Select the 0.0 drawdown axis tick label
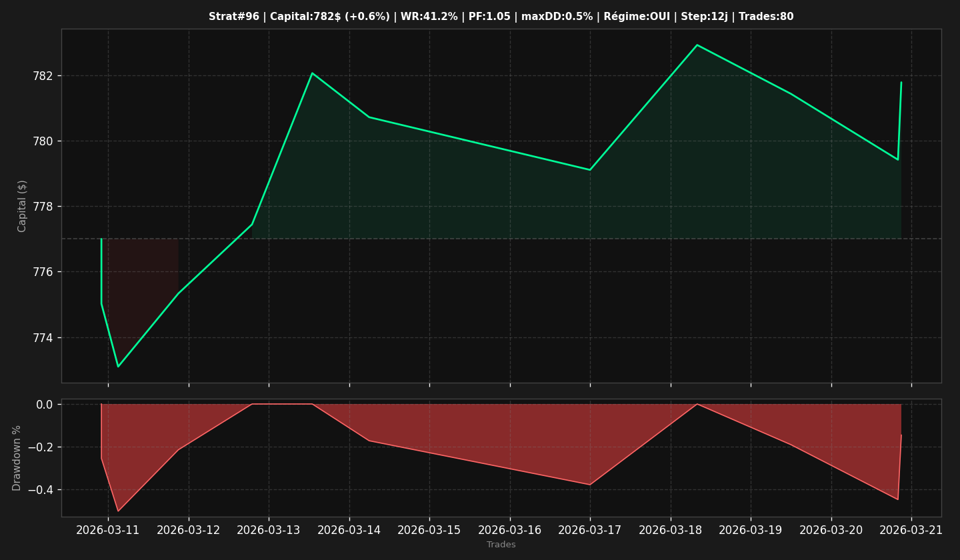Image resolution: width=960 pixels, height=560 pixels. pyautogui.click(x=45, y=405)
